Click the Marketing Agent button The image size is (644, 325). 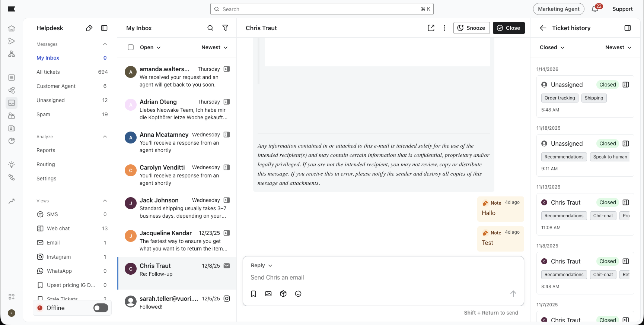point(558,9)
